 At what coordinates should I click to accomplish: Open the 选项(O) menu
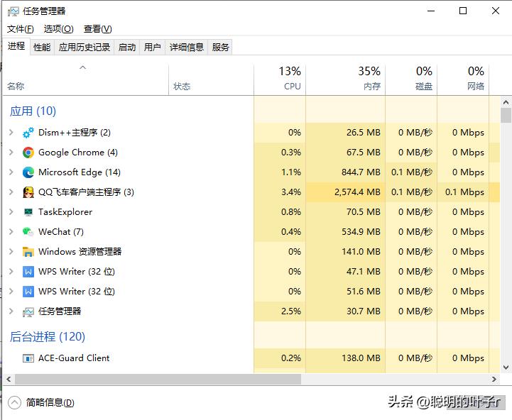(x=59, y=29)
